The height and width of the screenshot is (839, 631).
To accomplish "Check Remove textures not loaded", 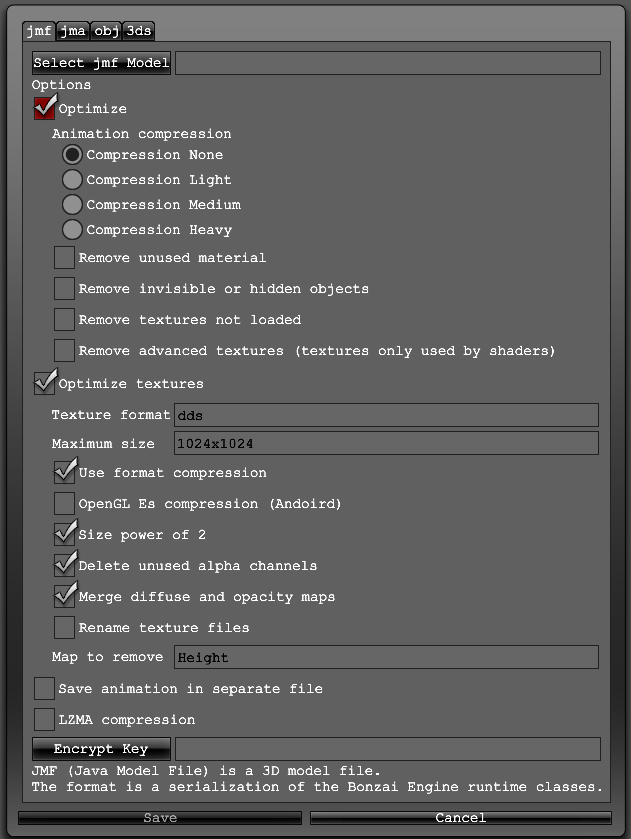I will click(x=64, y=320).
